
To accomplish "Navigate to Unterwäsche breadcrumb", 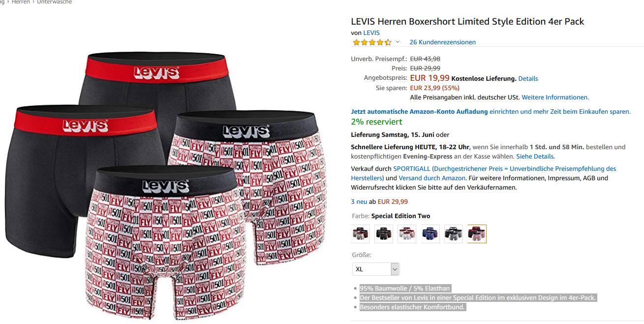I will (x=54, y=2).
